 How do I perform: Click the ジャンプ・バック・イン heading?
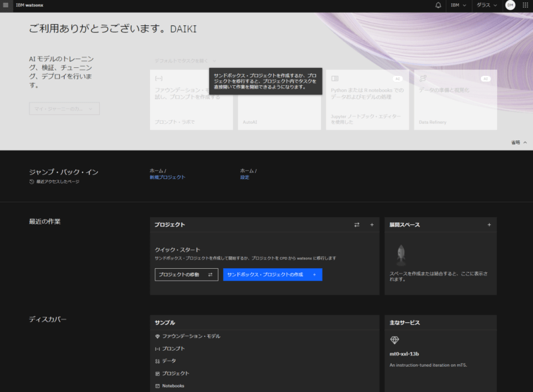63,172
